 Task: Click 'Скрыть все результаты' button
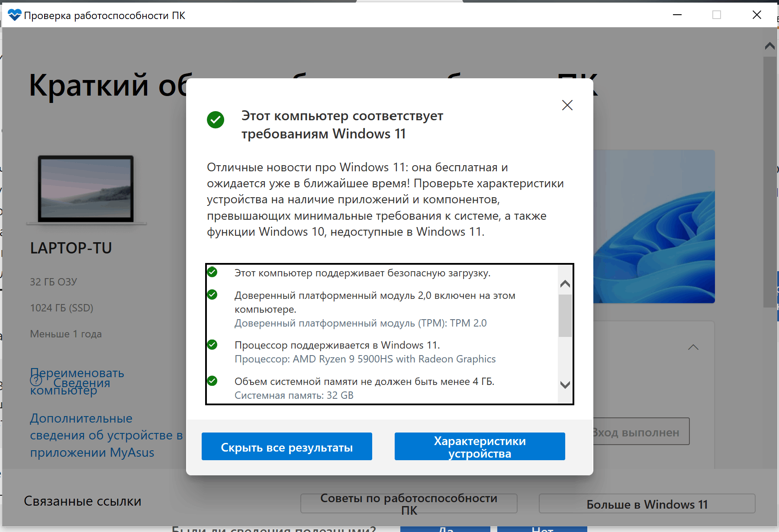287,446
